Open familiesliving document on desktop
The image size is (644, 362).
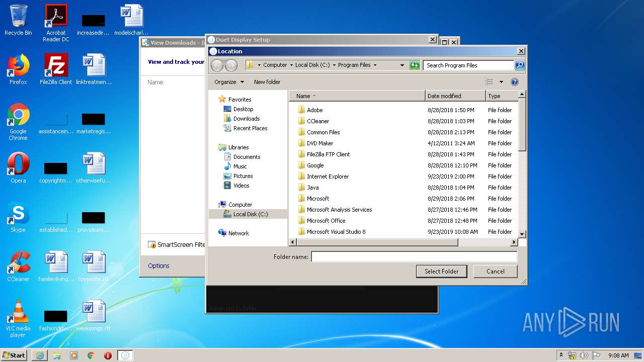[x=56, y=266]
